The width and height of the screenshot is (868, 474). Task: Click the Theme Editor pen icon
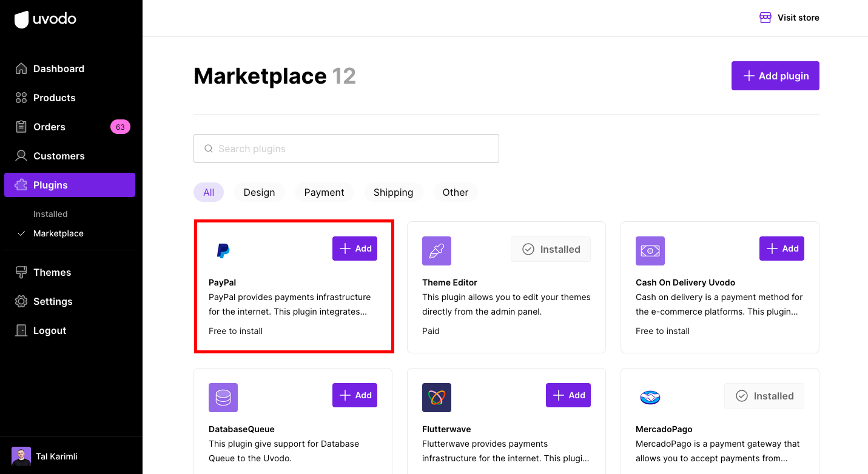[437, 251]
